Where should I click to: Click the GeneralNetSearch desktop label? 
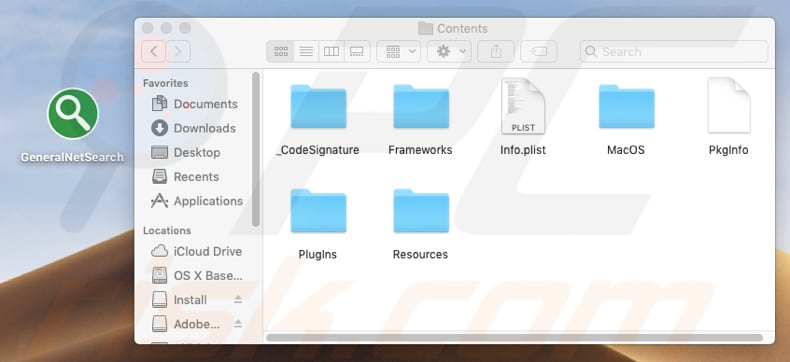[72, 157]
